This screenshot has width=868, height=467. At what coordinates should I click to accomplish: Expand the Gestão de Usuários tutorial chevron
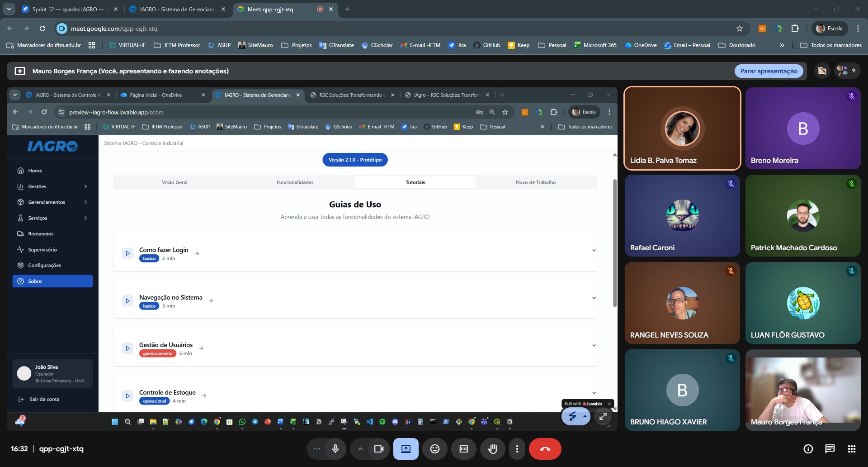594,345
